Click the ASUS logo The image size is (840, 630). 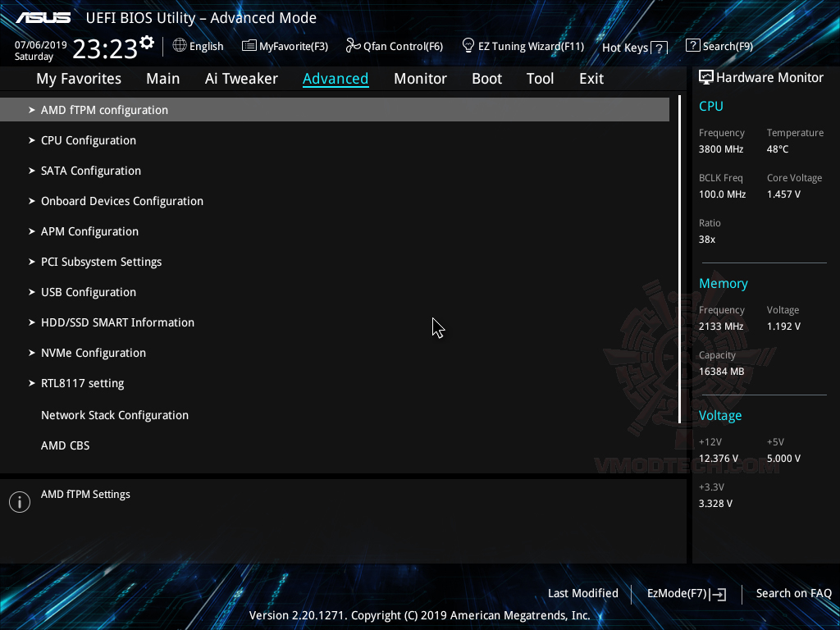(x=45, y=16)
